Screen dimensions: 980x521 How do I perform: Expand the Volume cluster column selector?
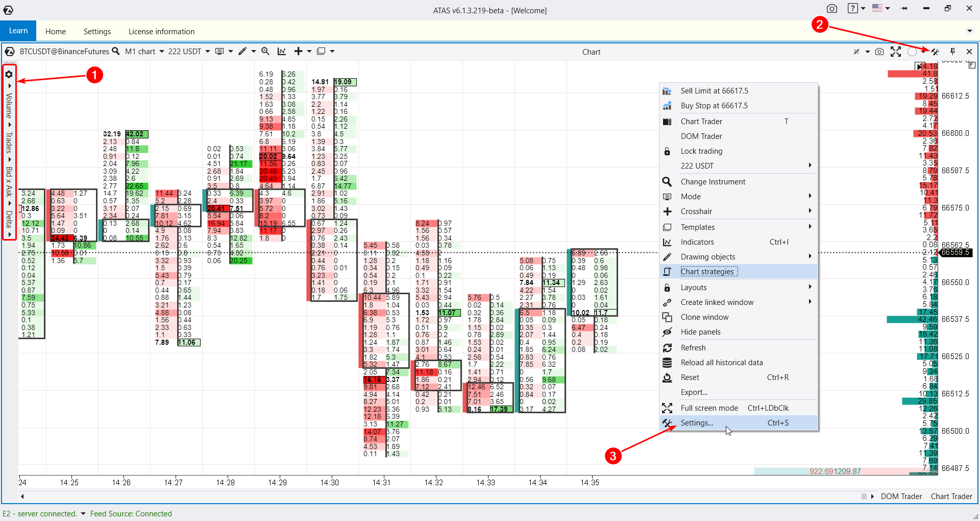tap(9, 105)
